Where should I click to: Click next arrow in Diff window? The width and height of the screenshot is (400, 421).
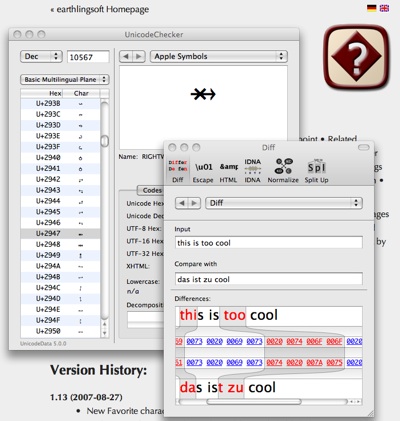195,203
